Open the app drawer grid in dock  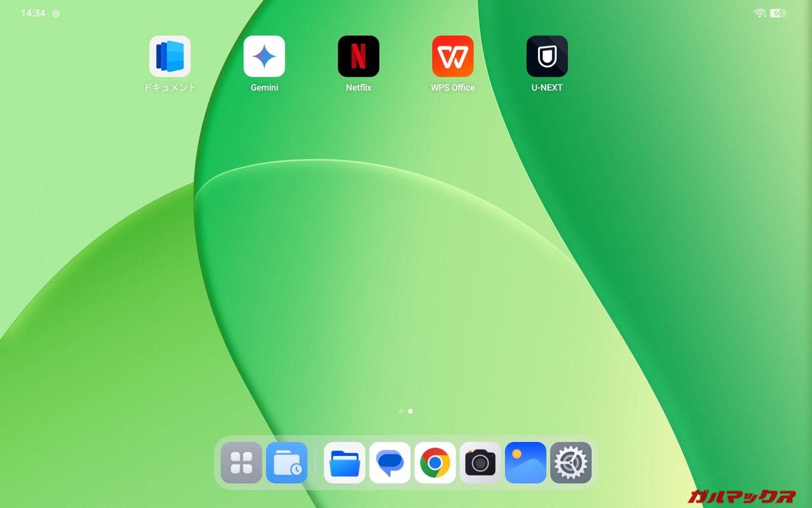coord(241,463)
